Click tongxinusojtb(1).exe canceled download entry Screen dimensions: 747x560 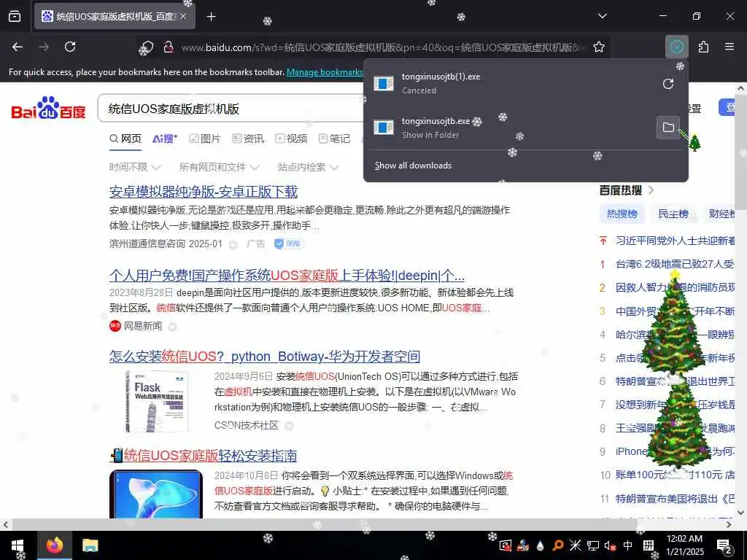point(511,83)
